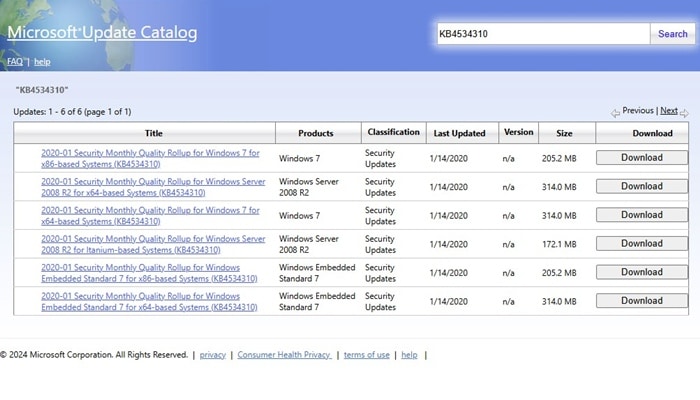700x400 pixels.
Task: Download the Server 2008 R2 Itanium update
Action: 642,243
